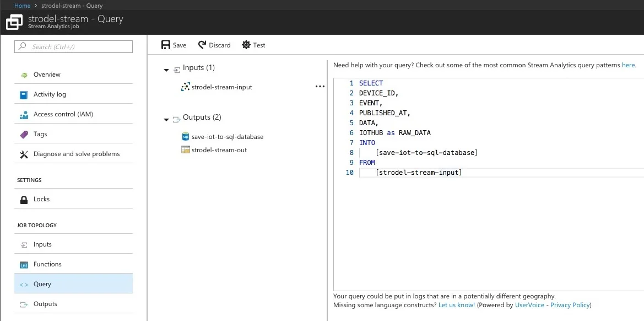Click PUBLISHED_AT on query line 4
This screenshot has width=644, height=321.
pos(383,113)
